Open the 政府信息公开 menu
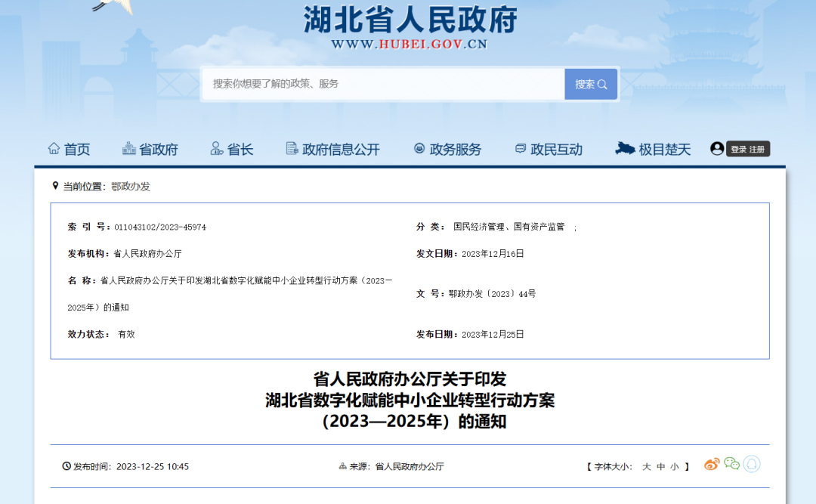 point(340,150)
